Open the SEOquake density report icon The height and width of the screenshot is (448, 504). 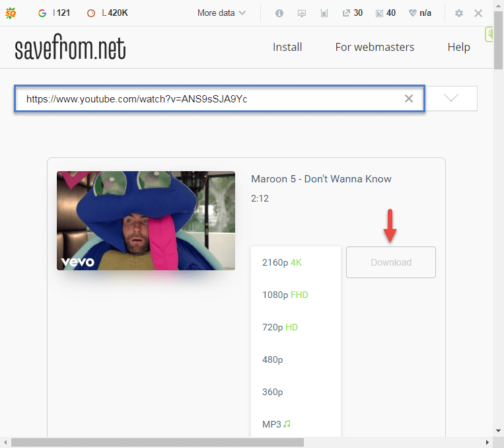(x=324, y=13)
